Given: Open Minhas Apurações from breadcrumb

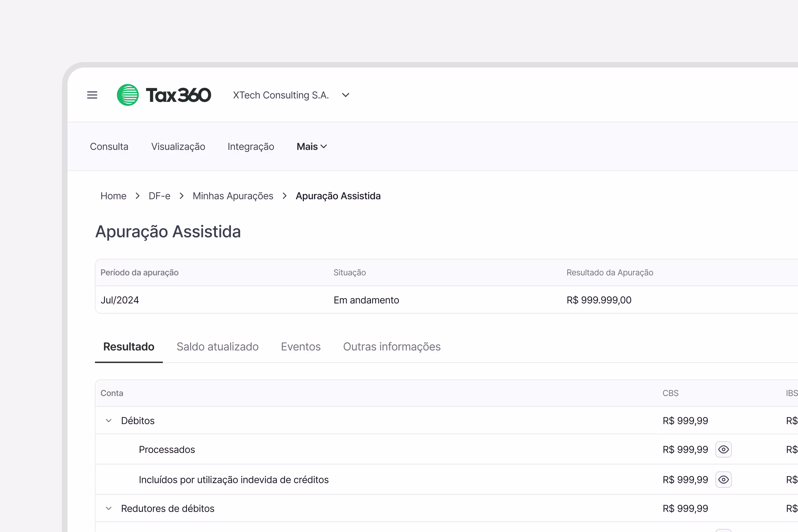Looking at the screenshot, I should 233,196.
